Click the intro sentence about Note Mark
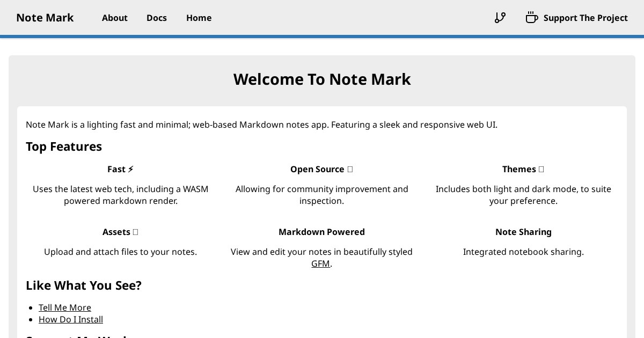The height and width of the screenshot is (338, 644). click(262, 124)
